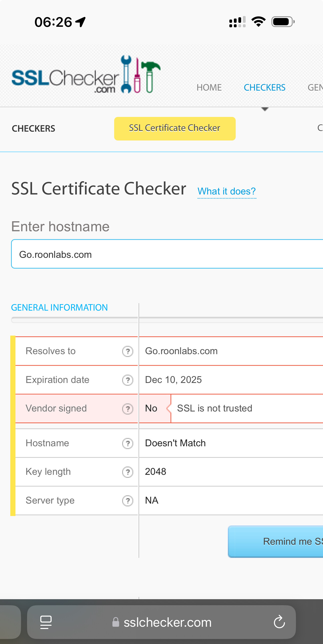This screenshot has height=644, width=323.
Task: Open the CHECKERS nav item
Action: pyautogui.click(x=265, y=88)
